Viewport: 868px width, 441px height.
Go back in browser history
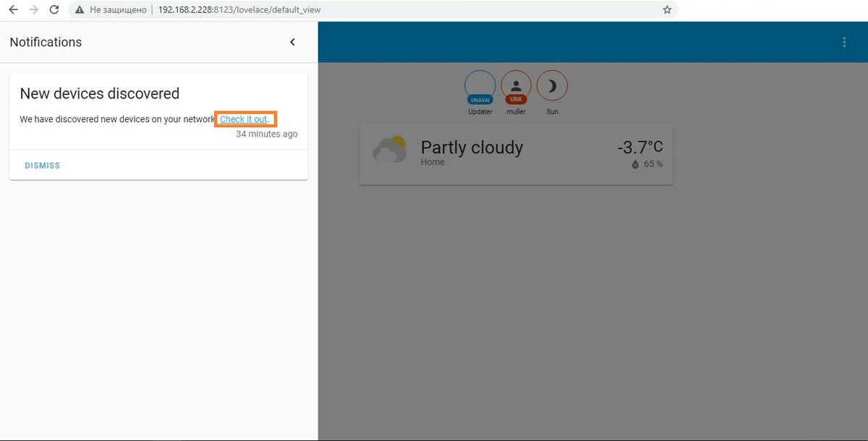tap(13, 10)
